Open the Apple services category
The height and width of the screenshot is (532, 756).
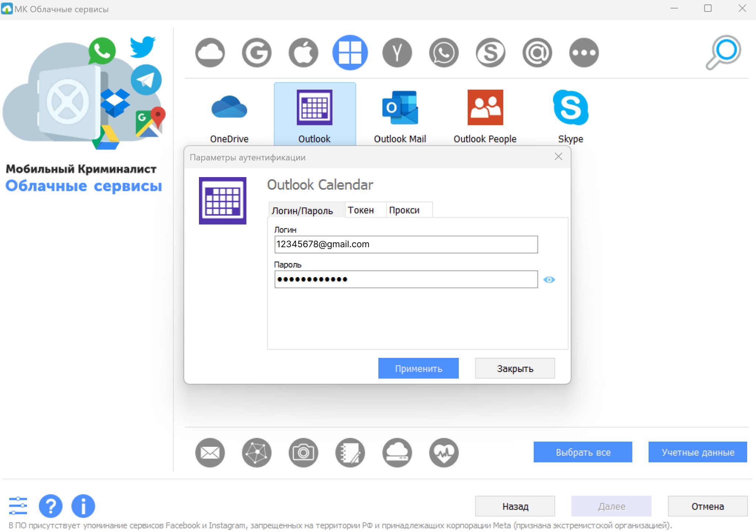click(303, 53)
